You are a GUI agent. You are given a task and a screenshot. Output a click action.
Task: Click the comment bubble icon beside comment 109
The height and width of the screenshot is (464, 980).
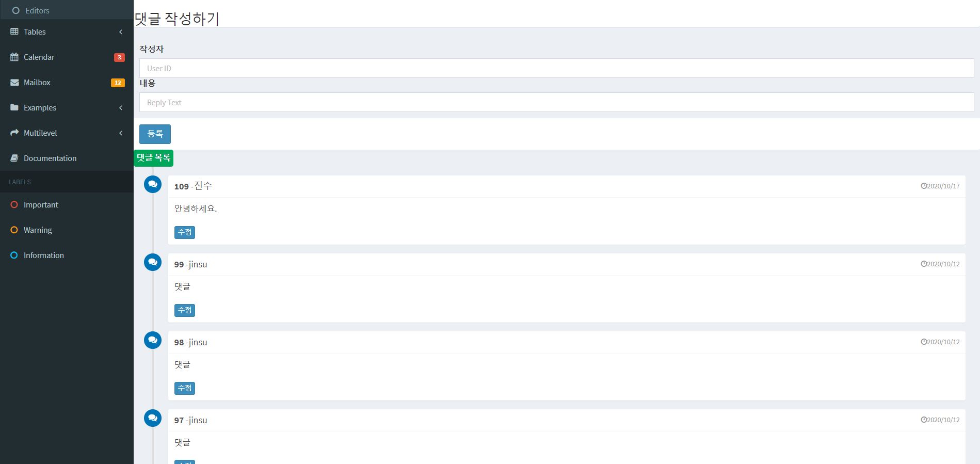(x=152, y=184)
